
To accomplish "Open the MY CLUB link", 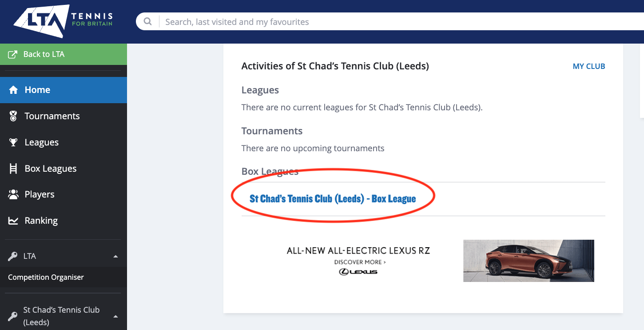I will point(588,66).
